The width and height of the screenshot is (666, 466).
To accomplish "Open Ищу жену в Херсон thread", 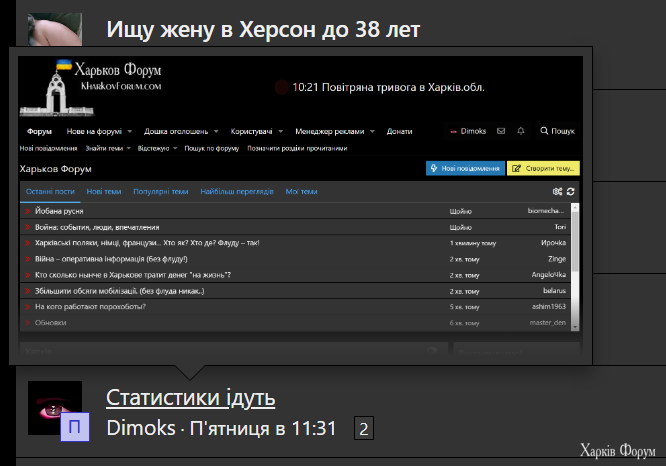I will [263, 29].
